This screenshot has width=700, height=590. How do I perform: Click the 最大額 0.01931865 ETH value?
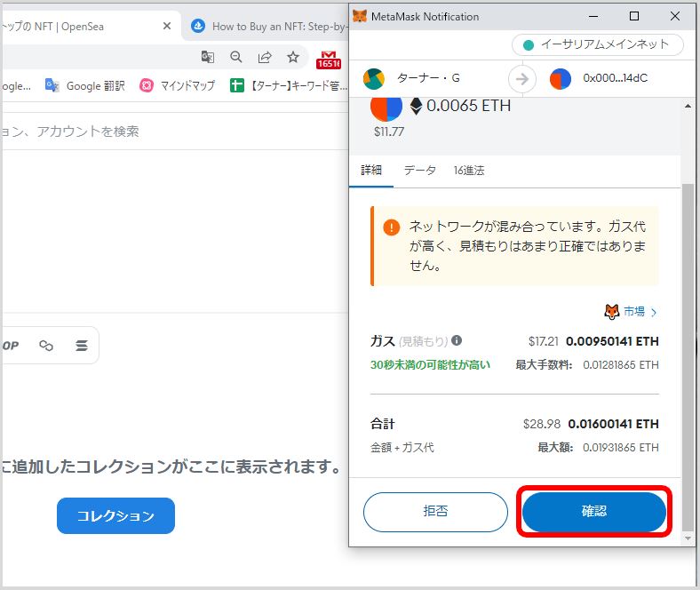click(621, 448)
